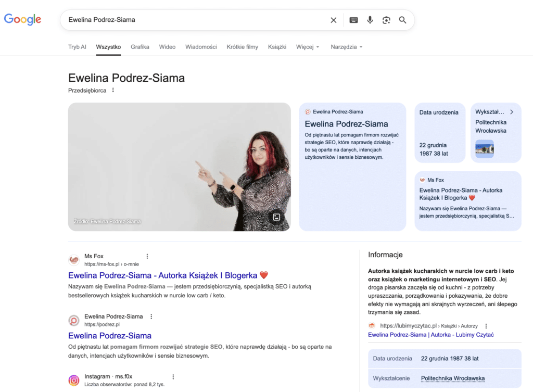
Task: Open the Instagram · ms.f0x result
Action: tap(108, 376)
